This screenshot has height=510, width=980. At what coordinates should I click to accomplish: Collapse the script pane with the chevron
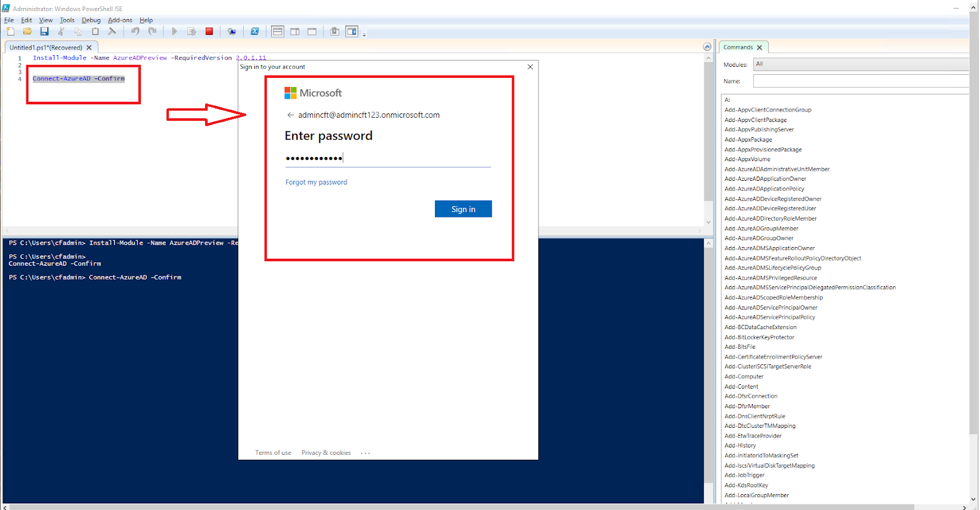(x=707, y=47)
